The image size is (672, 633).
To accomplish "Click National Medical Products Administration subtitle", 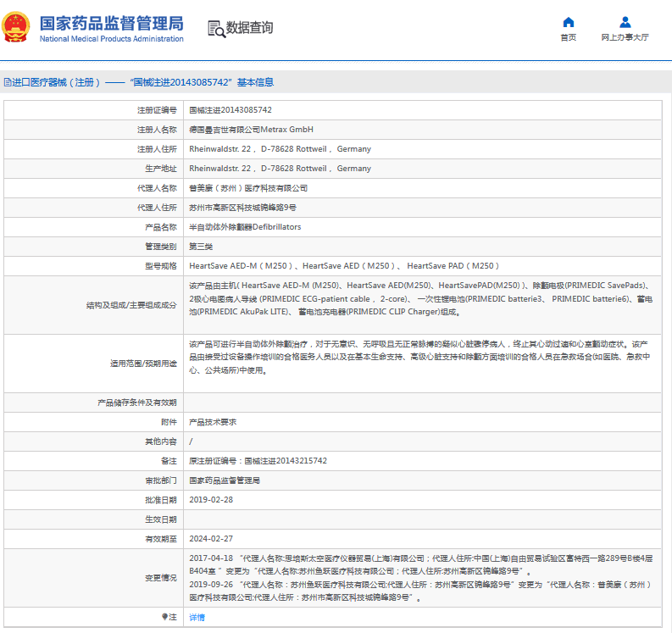I will [111, 39].
